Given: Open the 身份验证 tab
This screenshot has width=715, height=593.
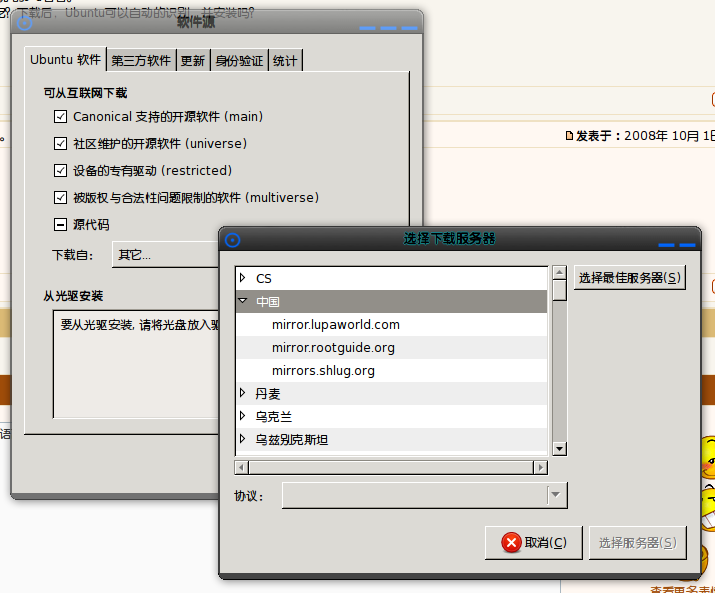Looking at the screenshot, I should pyautogui.click(x=239, y=61).
